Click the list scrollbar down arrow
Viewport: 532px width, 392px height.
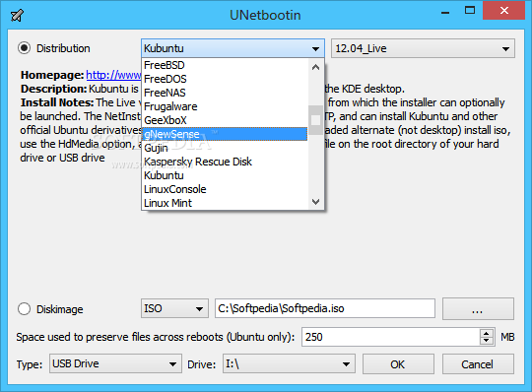[x=315, y=202]
